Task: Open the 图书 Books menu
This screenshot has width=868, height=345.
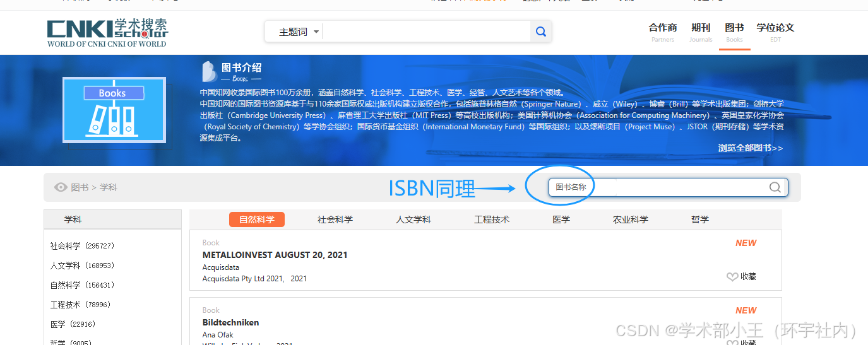Action: tap(734, 32)
